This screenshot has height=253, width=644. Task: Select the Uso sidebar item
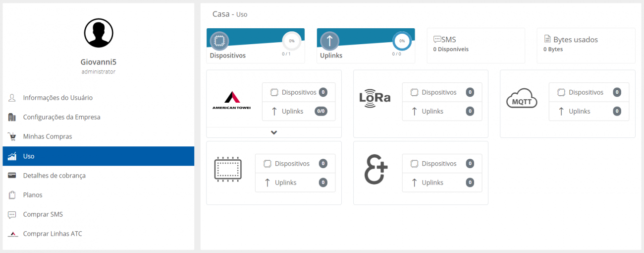(x=99, y=156)
